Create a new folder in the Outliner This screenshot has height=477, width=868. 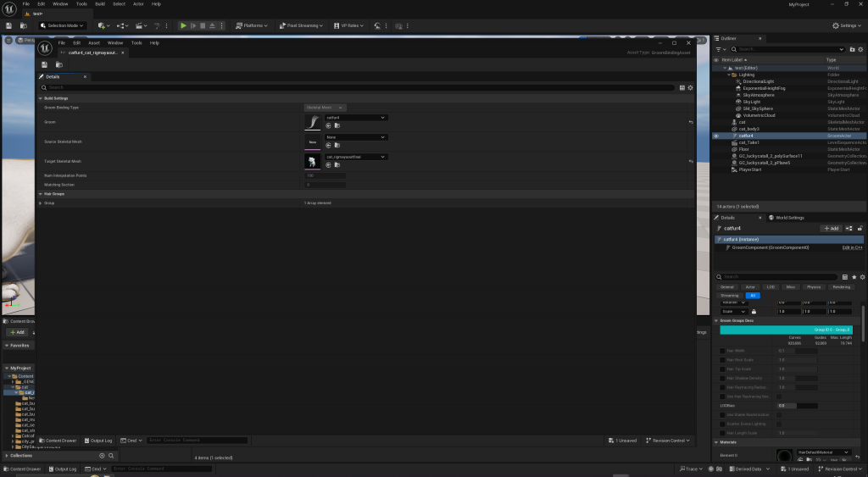852,49
